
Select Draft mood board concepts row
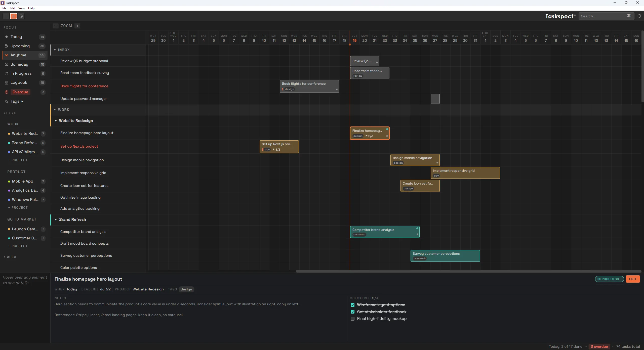tap(98, 243)
